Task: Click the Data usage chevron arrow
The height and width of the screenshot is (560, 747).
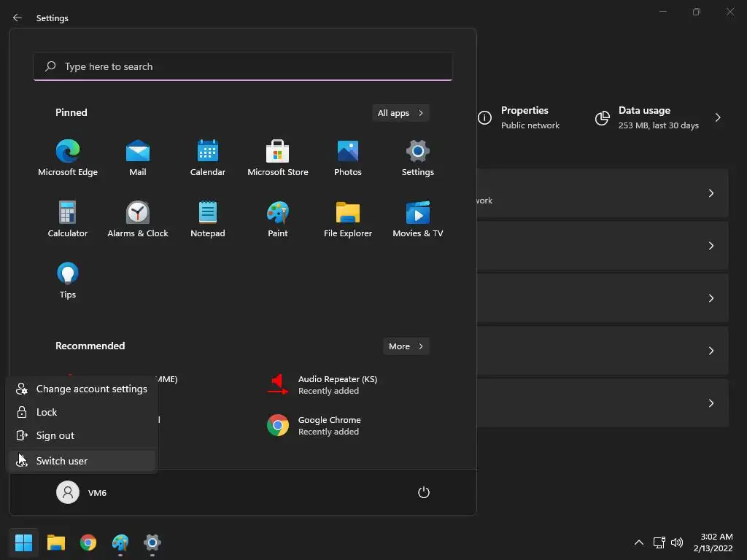Action: pos(718,117)
